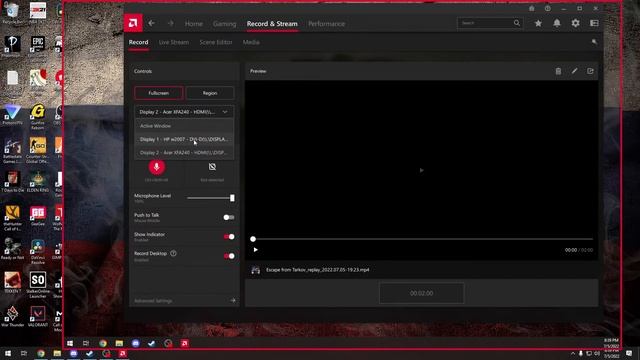Viewport: 640px width, 360px height.
Task: Open the Live Stream sub-tab
Action: coord(174,42)
